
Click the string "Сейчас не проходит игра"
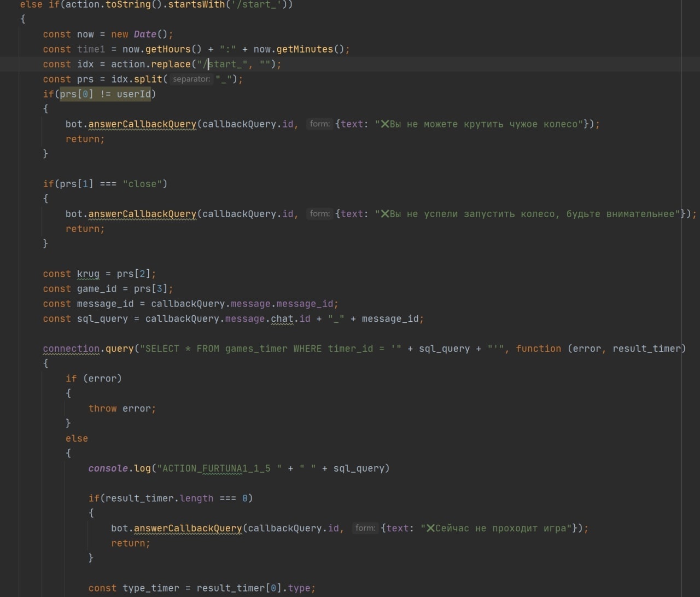[x=497, y=529]
